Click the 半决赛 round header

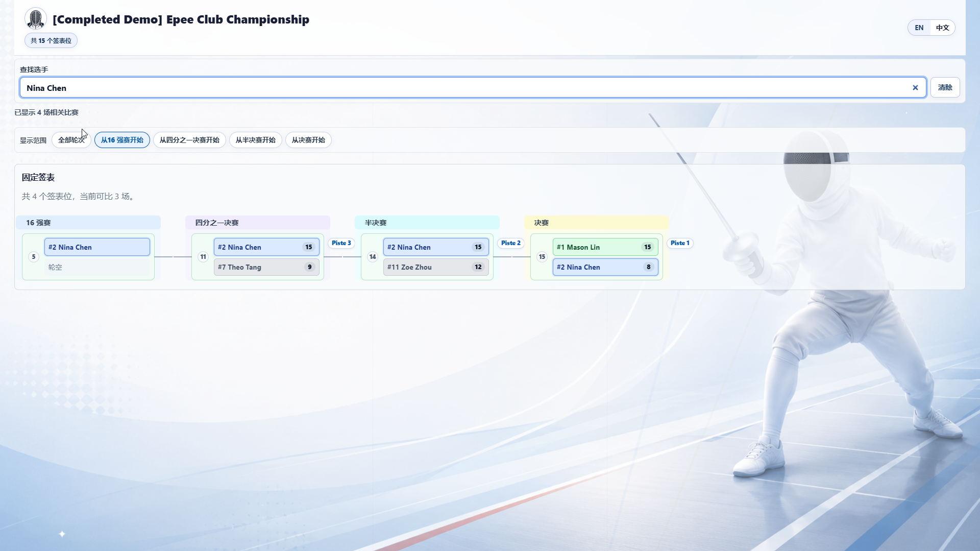click(427, 223)
